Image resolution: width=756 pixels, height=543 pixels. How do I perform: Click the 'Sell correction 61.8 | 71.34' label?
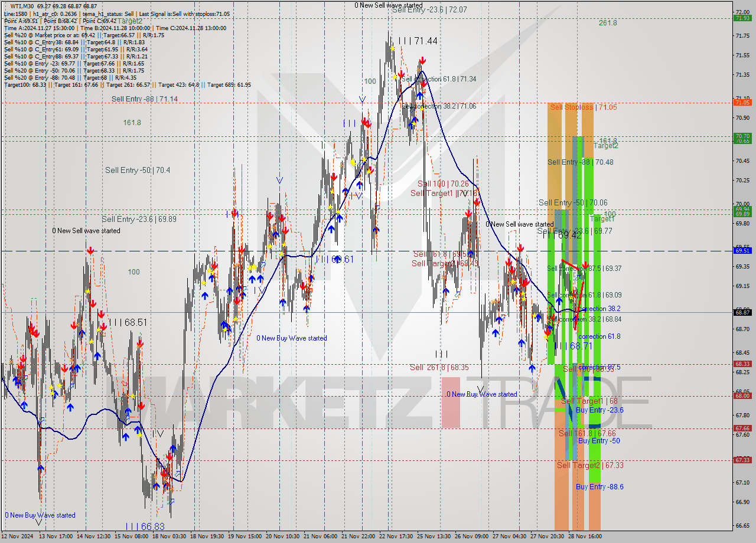pos(439,79)
